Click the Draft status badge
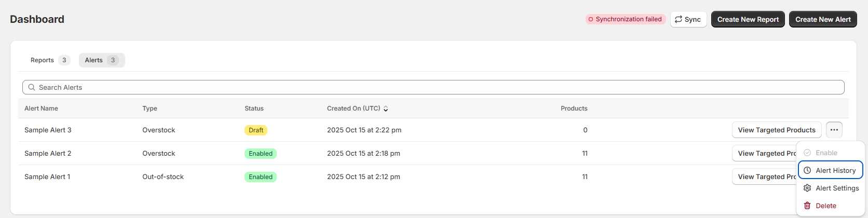The height and width of the screenshot is (218, 868). coord(256,130)
